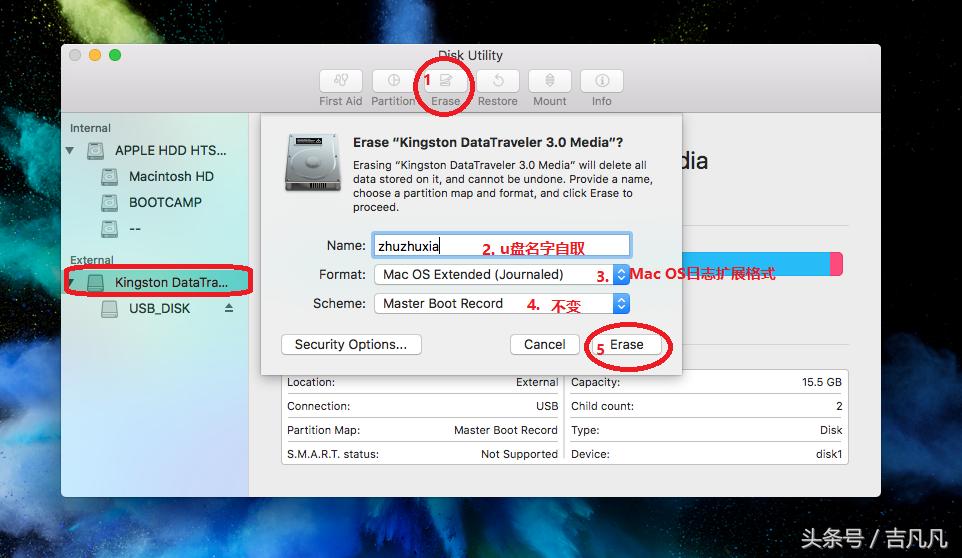Click the Security Options button
Screen dimensions: 962x558
[351, 344]
